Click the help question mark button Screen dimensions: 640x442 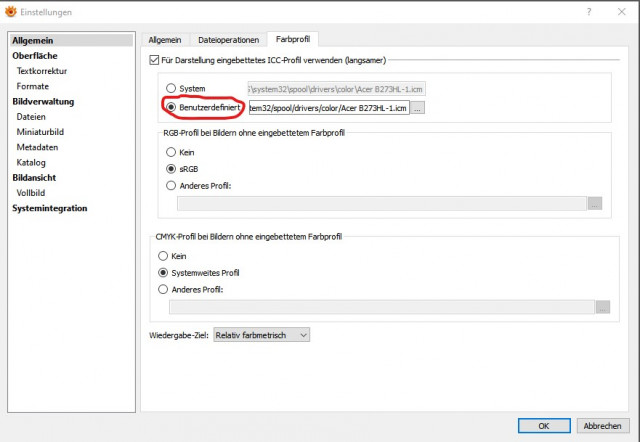589,12
